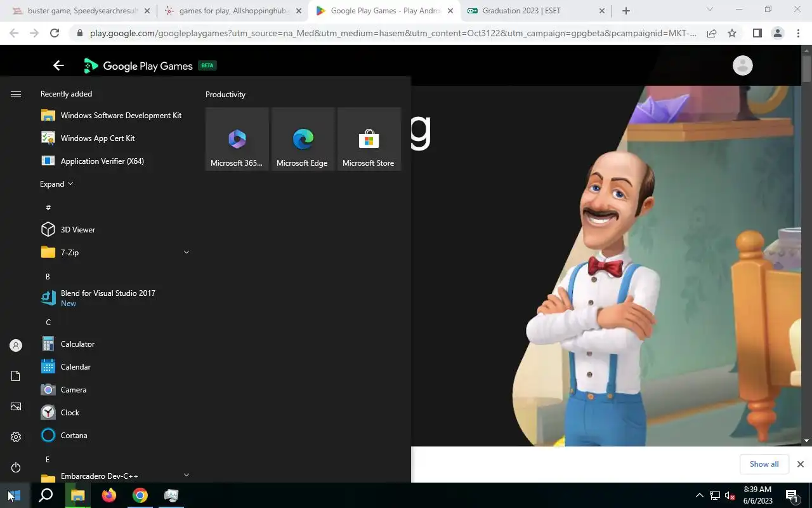The image size is (812, 508).
Task: Open a new Chrome tab
Action: (x=626, y=11)
